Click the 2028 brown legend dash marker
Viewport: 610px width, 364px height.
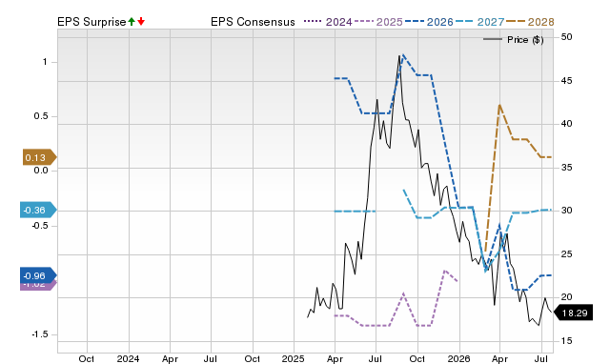tap(516, 22)
